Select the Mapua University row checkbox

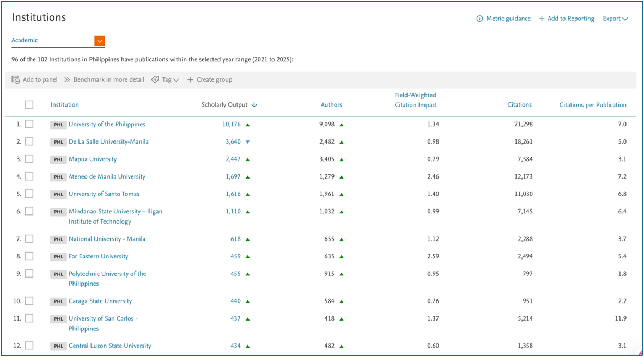(29, 159)
